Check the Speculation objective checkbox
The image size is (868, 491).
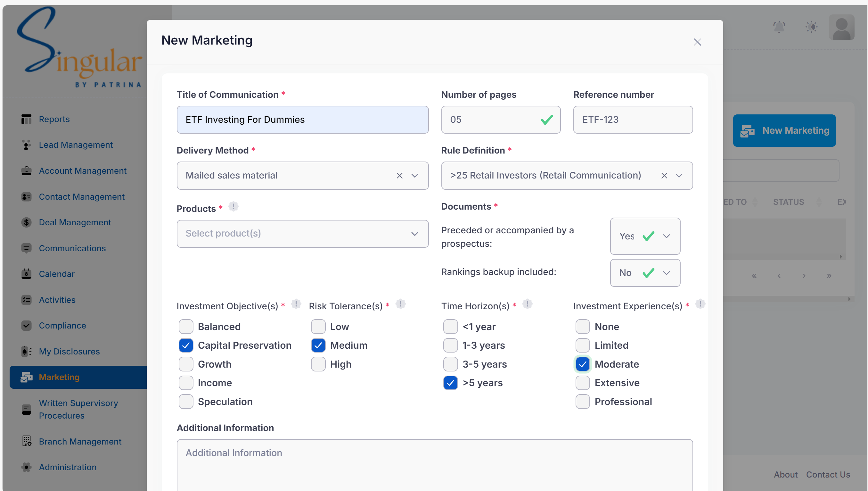tap(186, 402)
